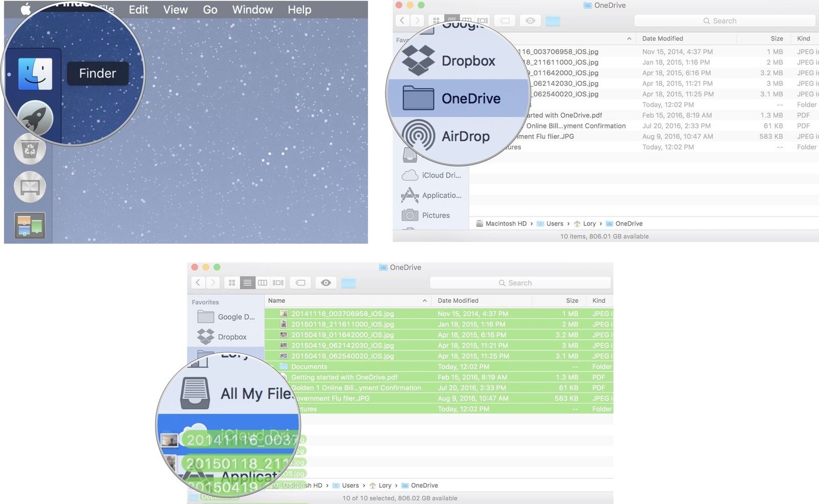
Task: Switch to column view mode
Action: (x=263, y=282)
